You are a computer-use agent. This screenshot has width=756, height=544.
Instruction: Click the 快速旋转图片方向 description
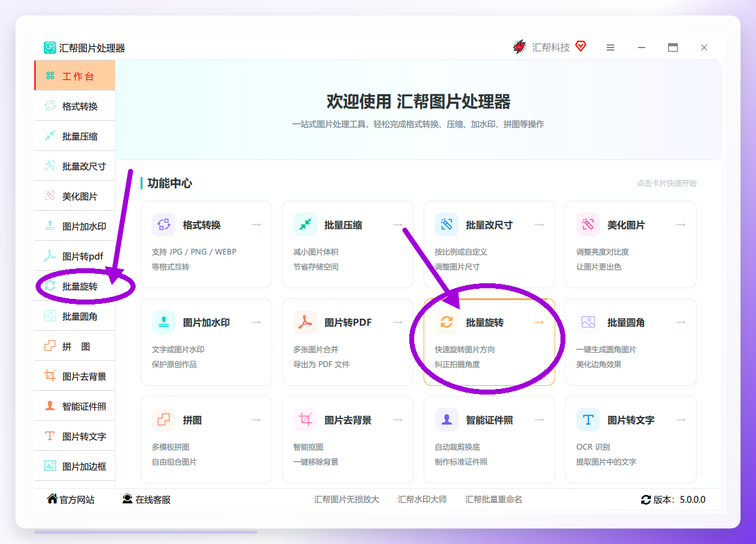point(465,350)
